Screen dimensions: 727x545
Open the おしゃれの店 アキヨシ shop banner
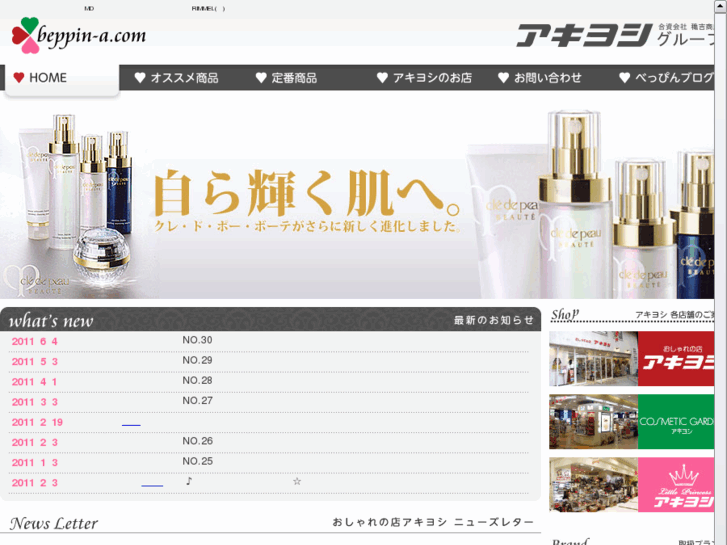point(631,359)
